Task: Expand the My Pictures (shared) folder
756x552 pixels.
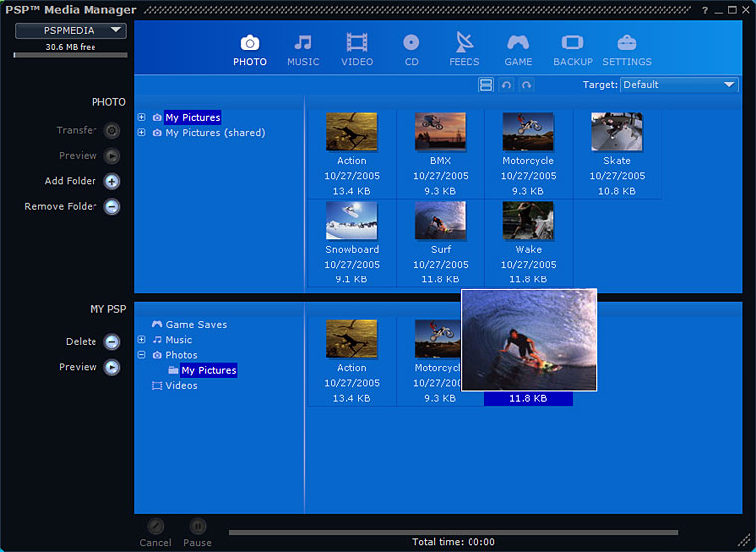Action: click(x=141, y=133)
